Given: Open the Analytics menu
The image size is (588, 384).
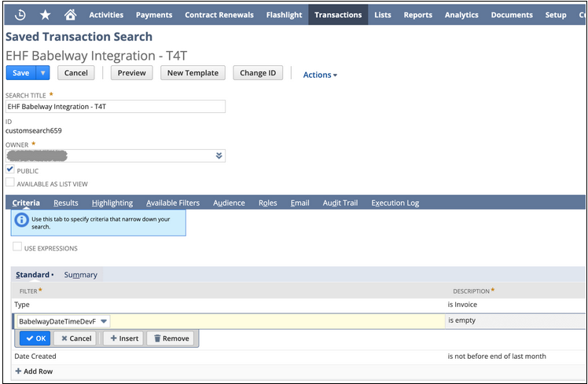Looking at the screenshot, I should click(461, 15).
